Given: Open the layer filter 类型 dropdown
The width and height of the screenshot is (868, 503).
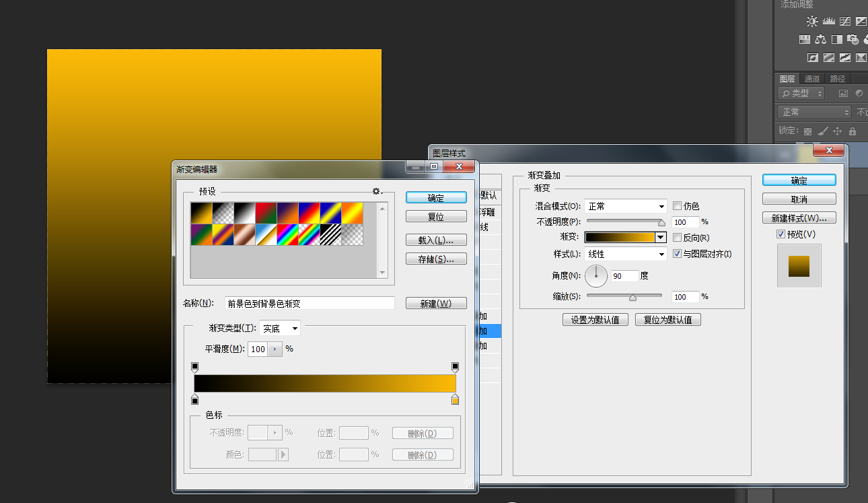Looking at the screenshot, I should coord(801,94).
